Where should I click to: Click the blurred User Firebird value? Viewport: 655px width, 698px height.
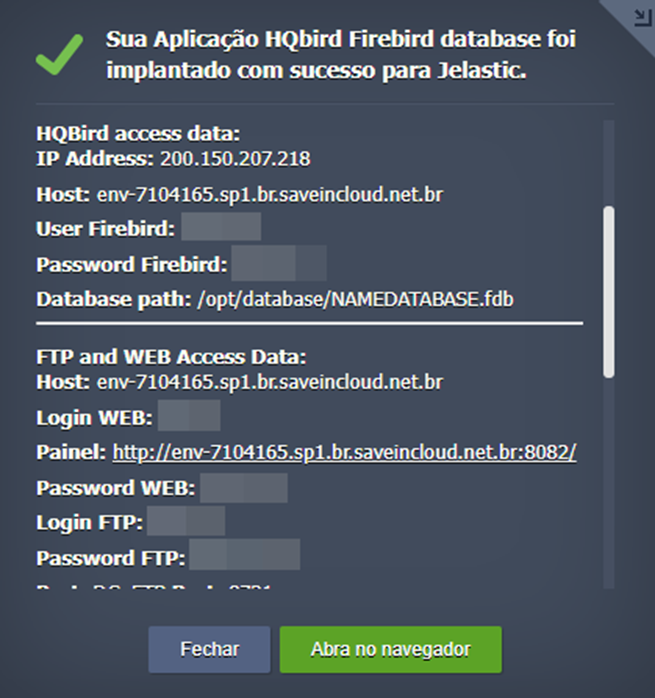pos(221,229)
